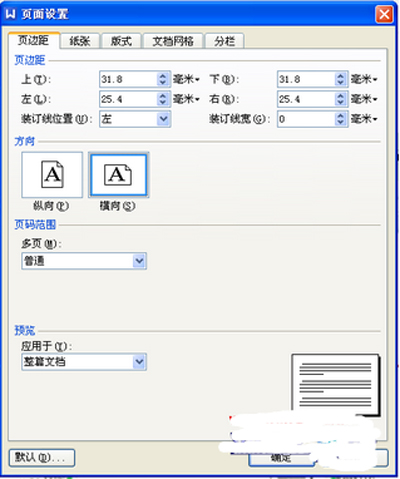The width and height of the screenshot is (400, 479).
Task: Close the 页面设置 dialog
Action: [384, 14]
